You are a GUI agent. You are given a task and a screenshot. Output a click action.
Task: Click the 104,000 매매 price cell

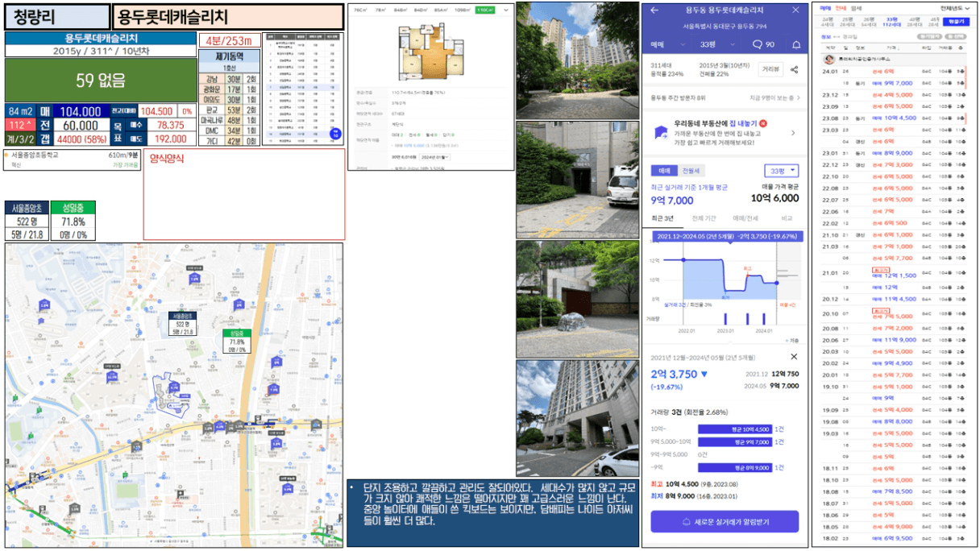coord(80,112)
